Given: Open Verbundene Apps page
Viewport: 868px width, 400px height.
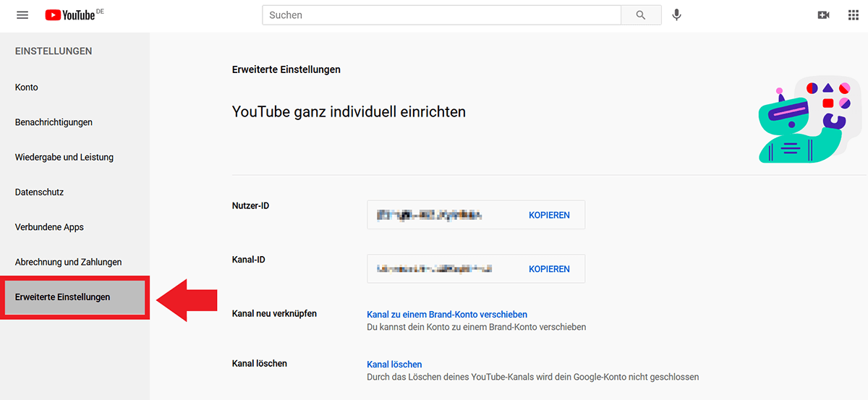Looking at the screenshot, I should [x=49, y=227].
